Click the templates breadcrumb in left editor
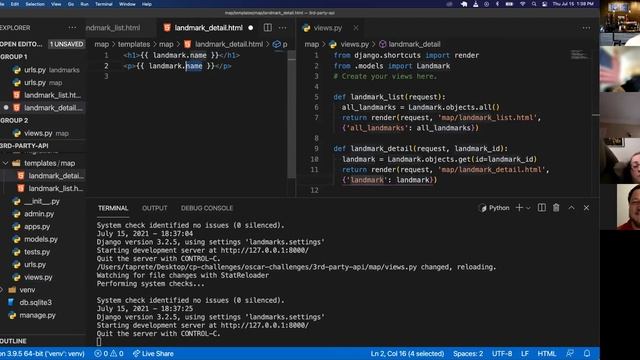 (134, 44)
